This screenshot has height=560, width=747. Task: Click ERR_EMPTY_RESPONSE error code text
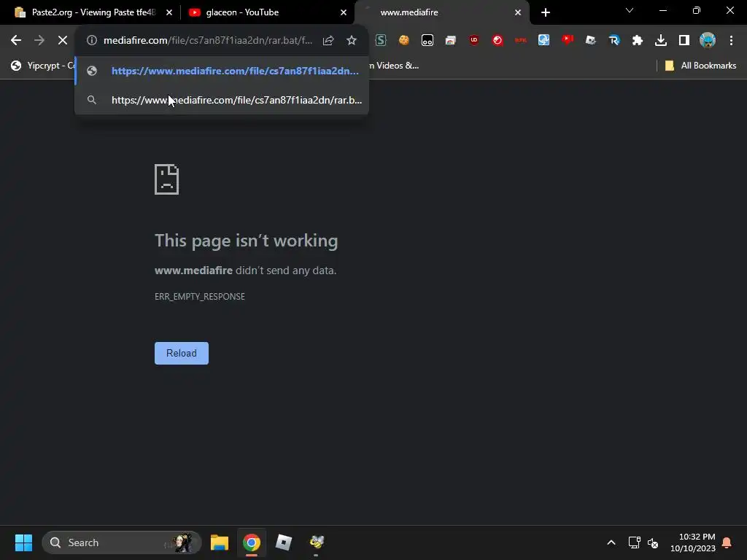[x=200, y=297]
